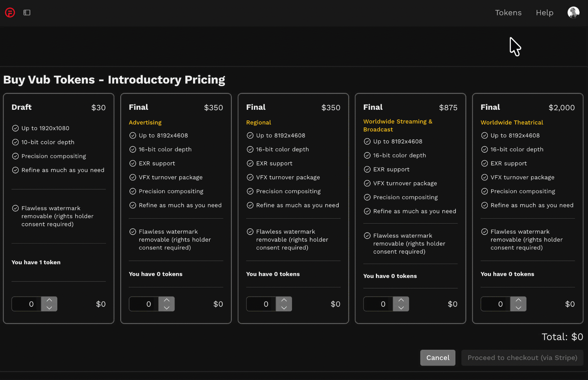Click Advertising 'Up to 8192x4608' check icon
Image resolution: width=588 pixels, height=380 pixels.
[x=133, y=135]
